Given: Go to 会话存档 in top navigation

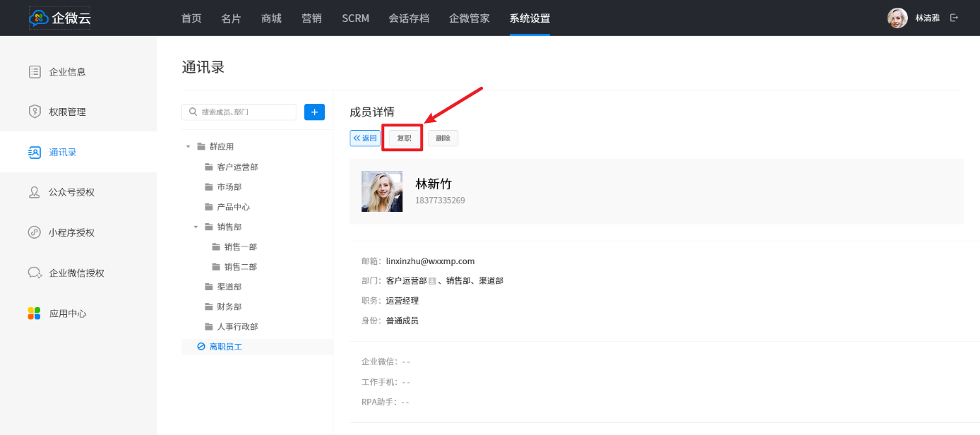Looking at the screenshot, I should pyautogui.click(x=409, y=18).
